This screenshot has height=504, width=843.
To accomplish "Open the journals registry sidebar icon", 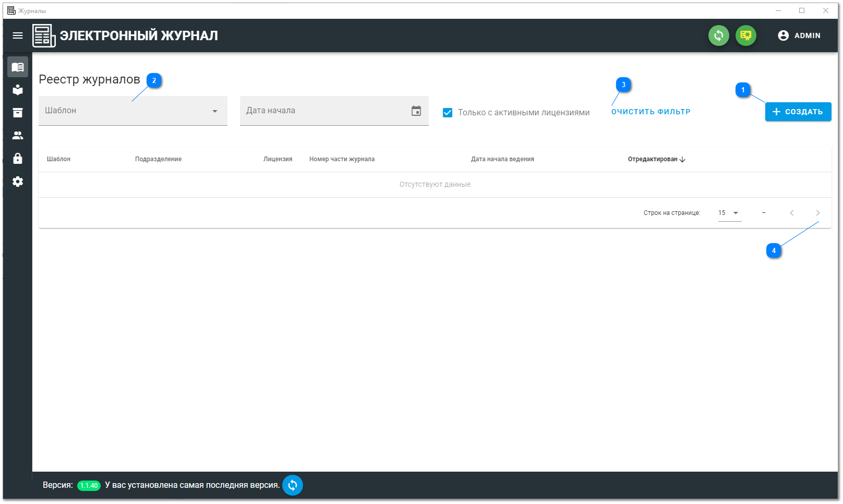I will pyautogui.click(x=18, y=67).
